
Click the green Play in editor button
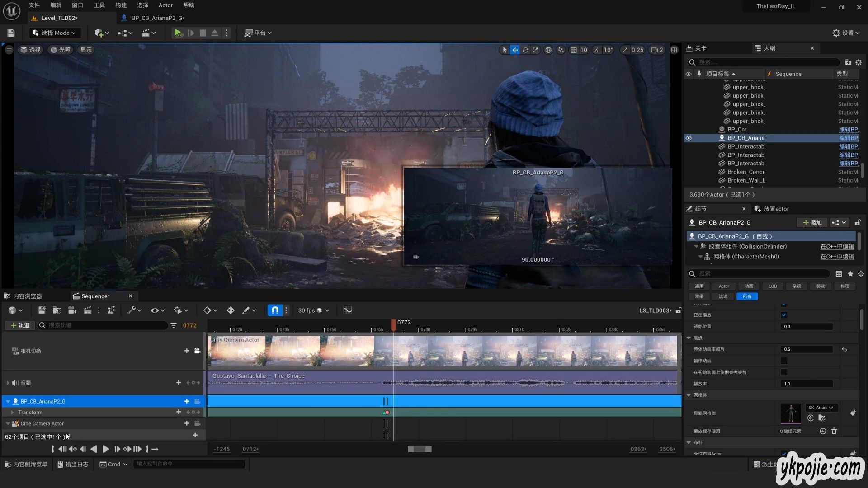click(x=178, y=33)
